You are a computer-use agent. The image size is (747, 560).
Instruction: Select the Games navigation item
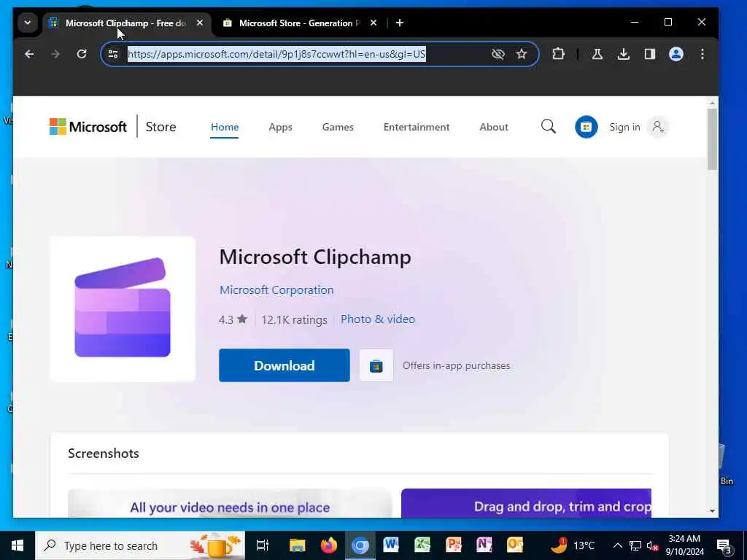338,127
